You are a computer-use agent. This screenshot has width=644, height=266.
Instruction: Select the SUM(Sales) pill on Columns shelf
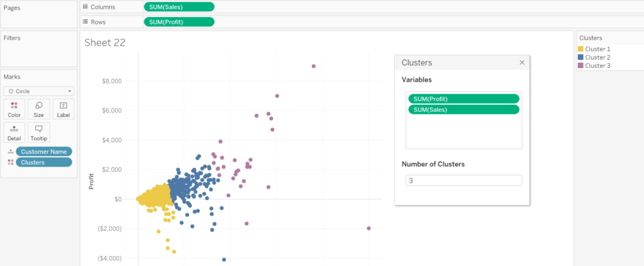click(179, 7)
